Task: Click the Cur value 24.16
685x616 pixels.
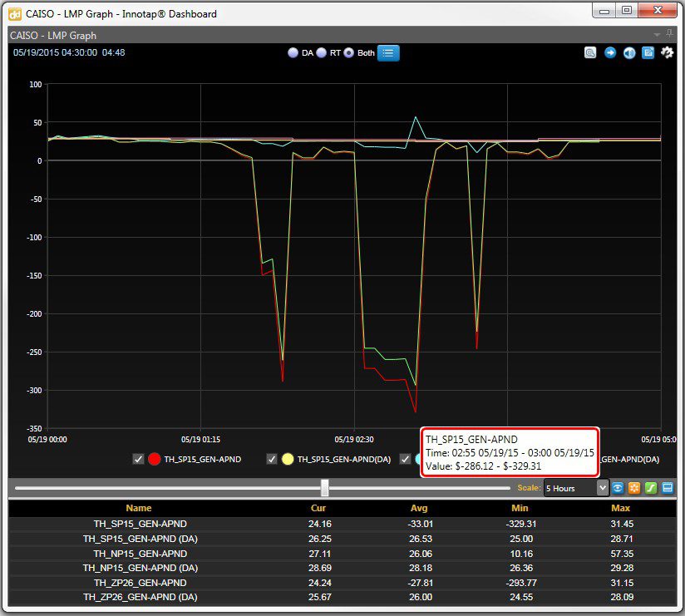Action: [x=320, y=524]
